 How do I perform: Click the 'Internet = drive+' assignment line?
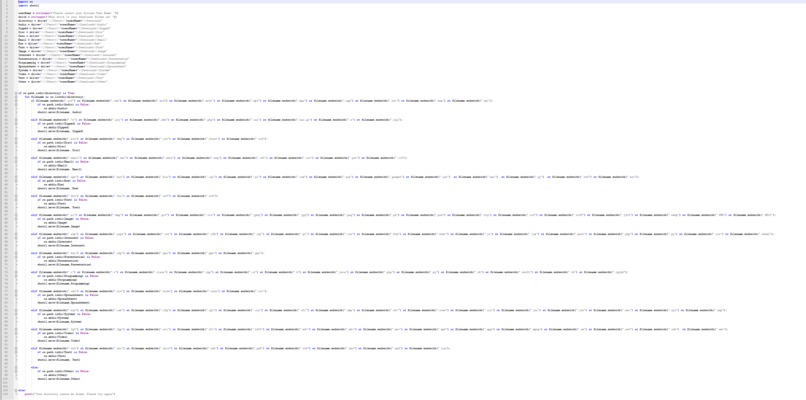tap(67, 55)
